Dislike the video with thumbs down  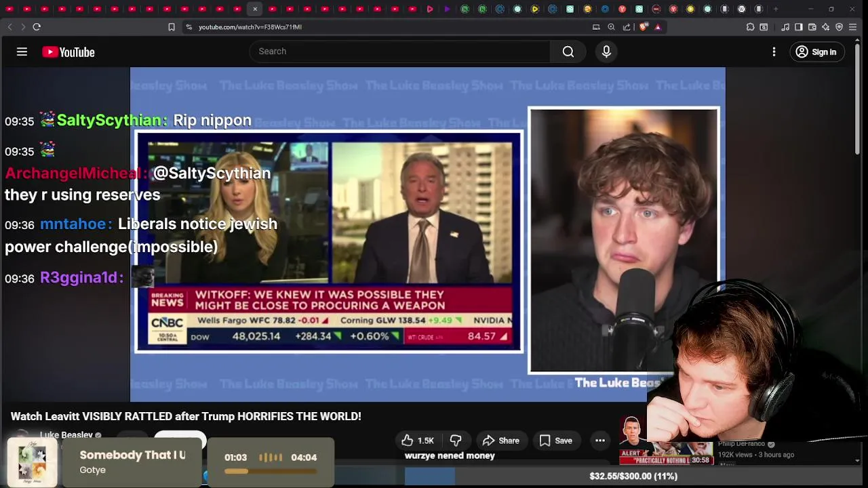[456, 441]
